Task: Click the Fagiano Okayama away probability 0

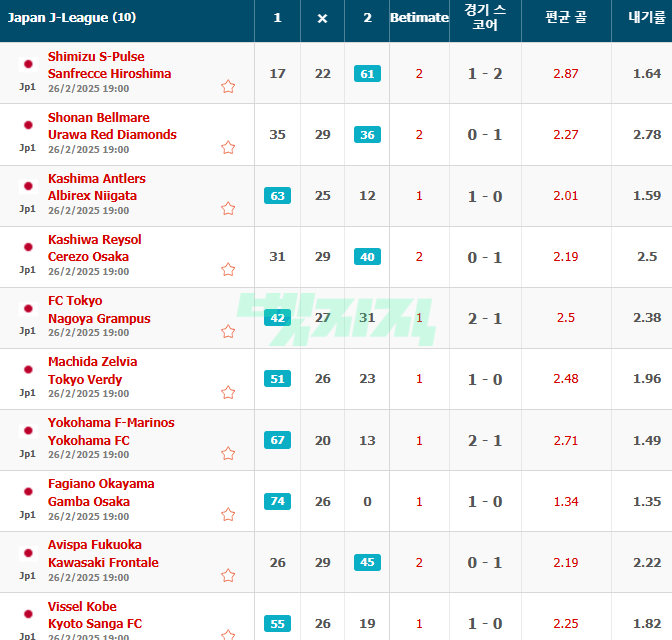Action: coord(367,502)
